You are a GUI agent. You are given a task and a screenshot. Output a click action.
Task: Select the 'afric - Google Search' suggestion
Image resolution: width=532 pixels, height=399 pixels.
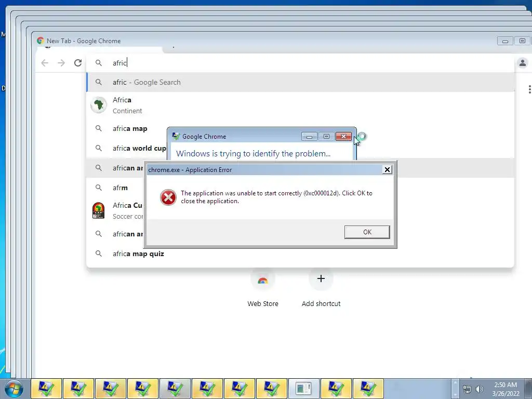pos(300,82)
